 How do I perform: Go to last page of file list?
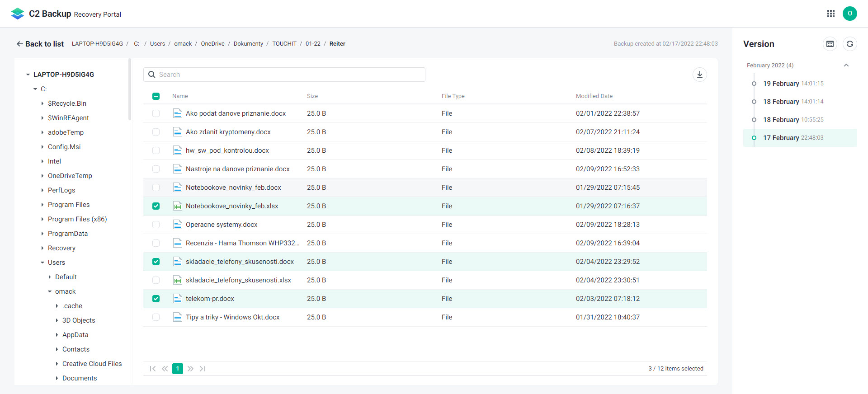click(x=203, y=369)
